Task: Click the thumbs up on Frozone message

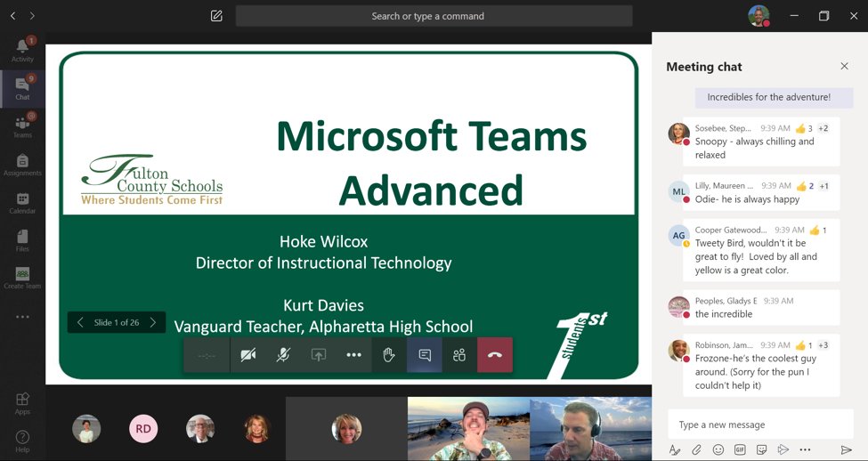Action: (x=800, y=345)
